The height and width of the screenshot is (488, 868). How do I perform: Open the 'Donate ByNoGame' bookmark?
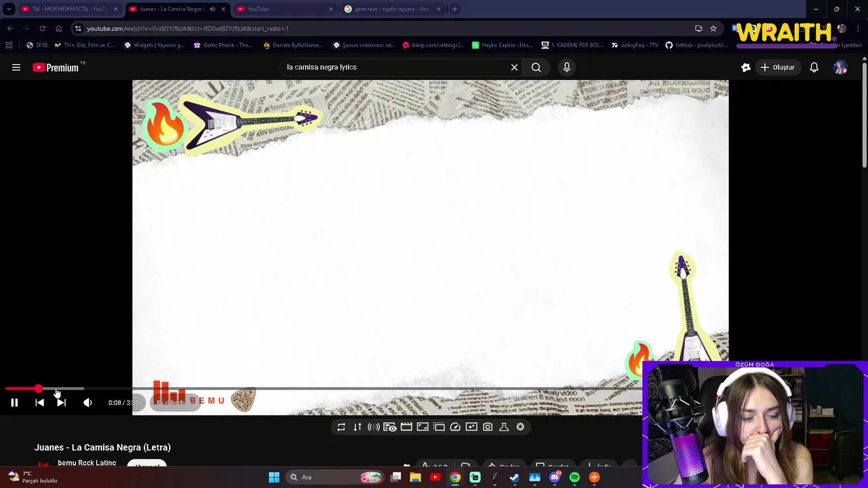pos(292,45)
